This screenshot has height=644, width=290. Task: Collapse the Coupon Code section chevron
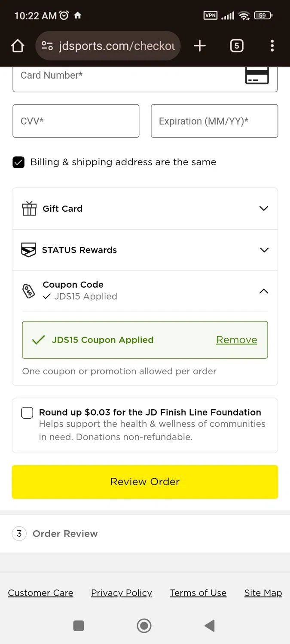click(x=264, y=291)
